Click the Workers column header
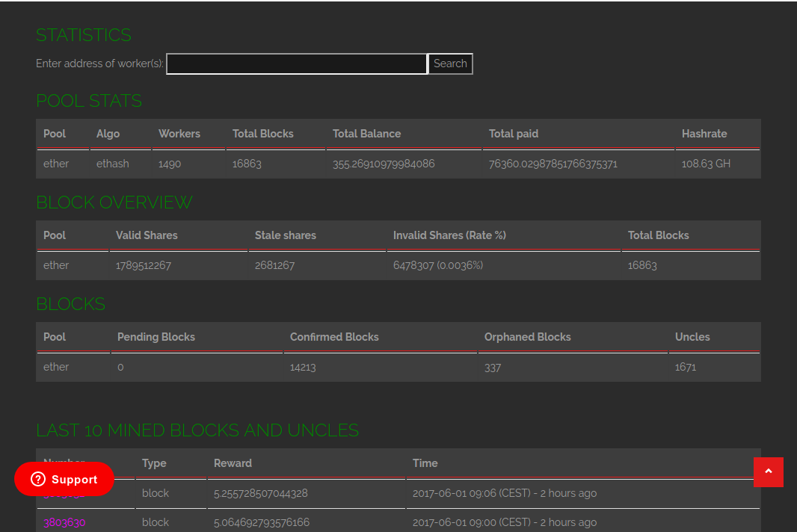Viewport: 797px width, 532px height. (x=179, y=134)
